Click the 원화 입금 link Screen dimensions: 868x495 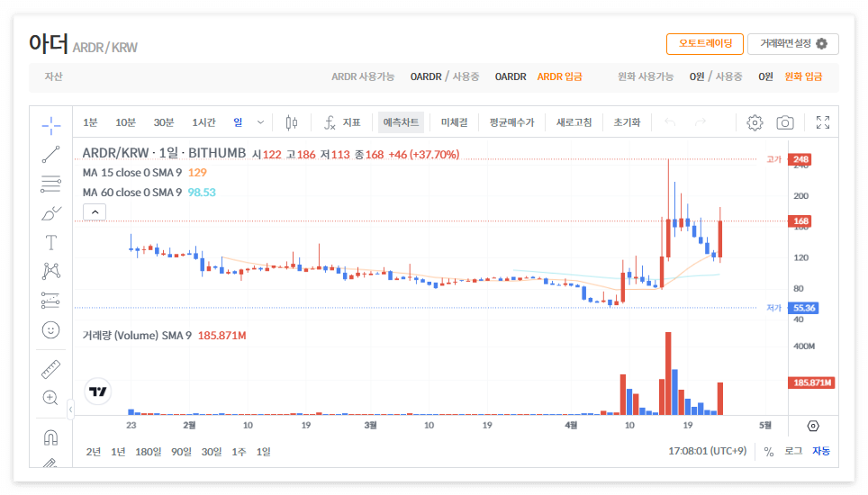[803, 76]
